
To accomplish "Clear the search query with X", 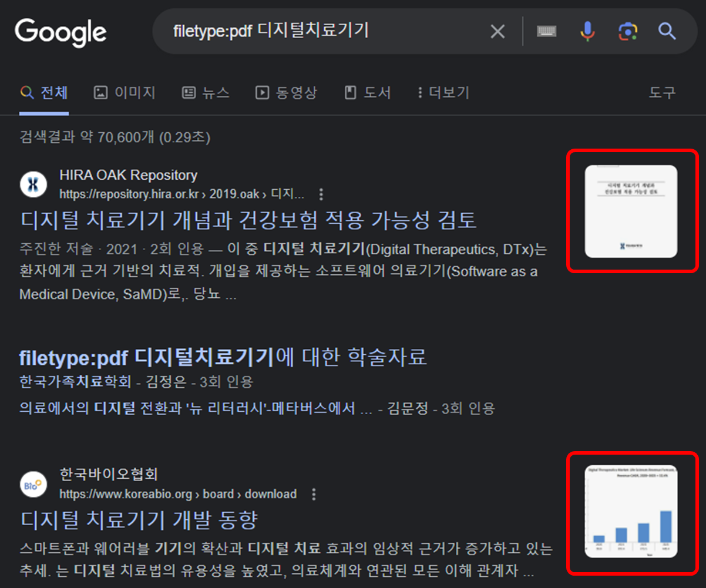I will click(x=497, y=32).
